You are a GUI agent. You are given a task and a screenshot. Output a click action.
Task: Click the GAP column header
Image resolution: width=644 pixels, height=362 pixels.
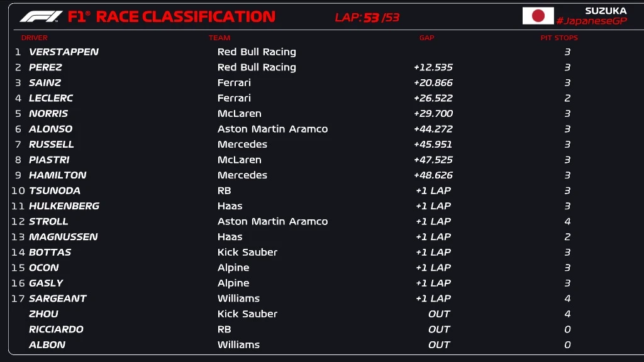point(426,38)
